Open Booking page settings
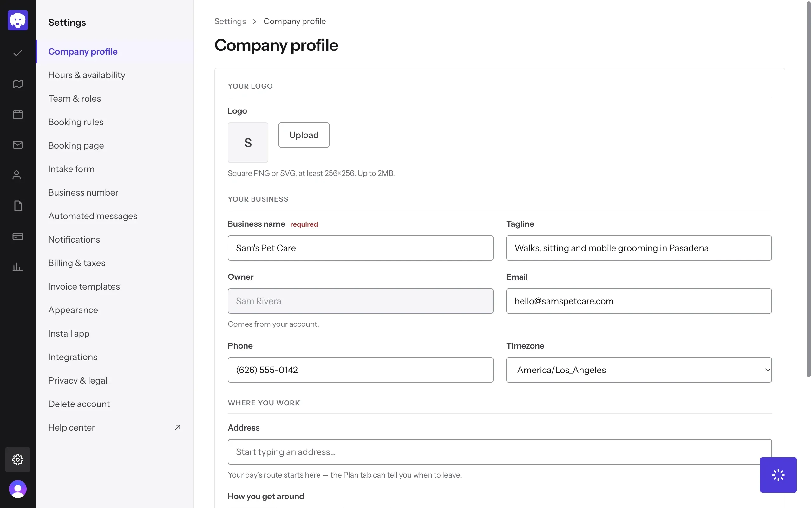Image resolution: width=812 pixels, height=508 pixels. [115, 145]
